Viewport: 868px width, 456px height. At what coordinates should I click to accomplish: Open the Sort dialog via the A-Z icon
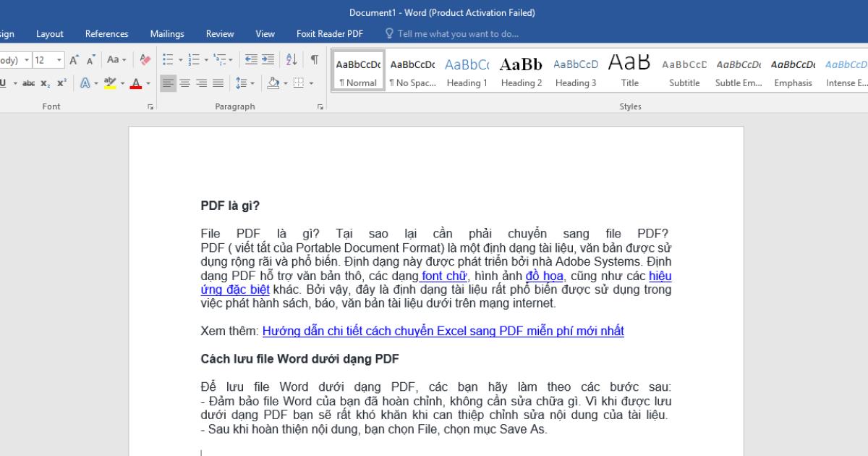coord(291,59)
